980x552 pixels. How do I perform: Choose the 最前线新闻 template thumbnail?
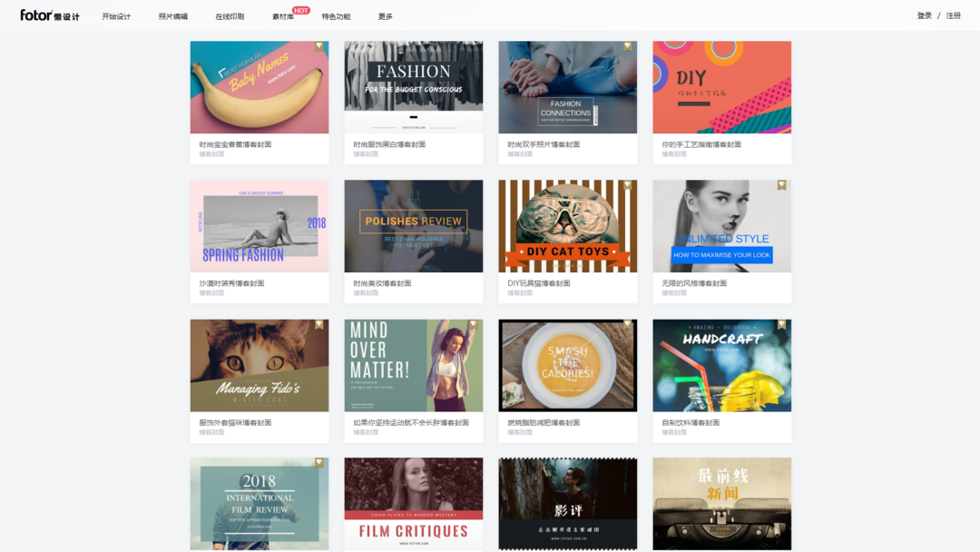[722, 504]
